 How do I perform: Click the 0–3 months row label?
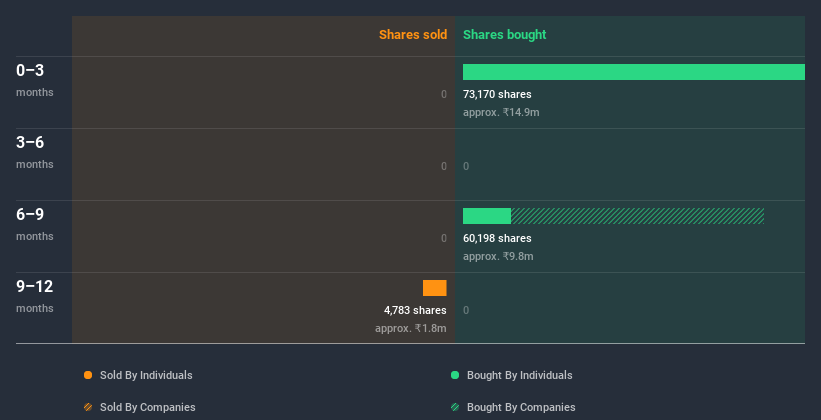coord(35,80)
